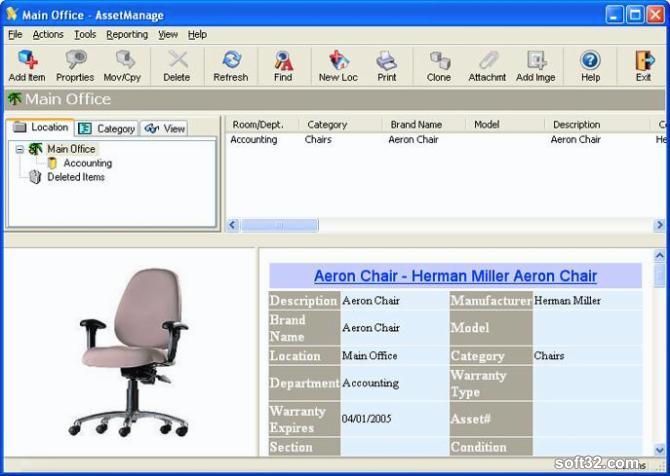Click the left scroll arrow of the asset list
The image size is (670, 476).
coord(233,225)
